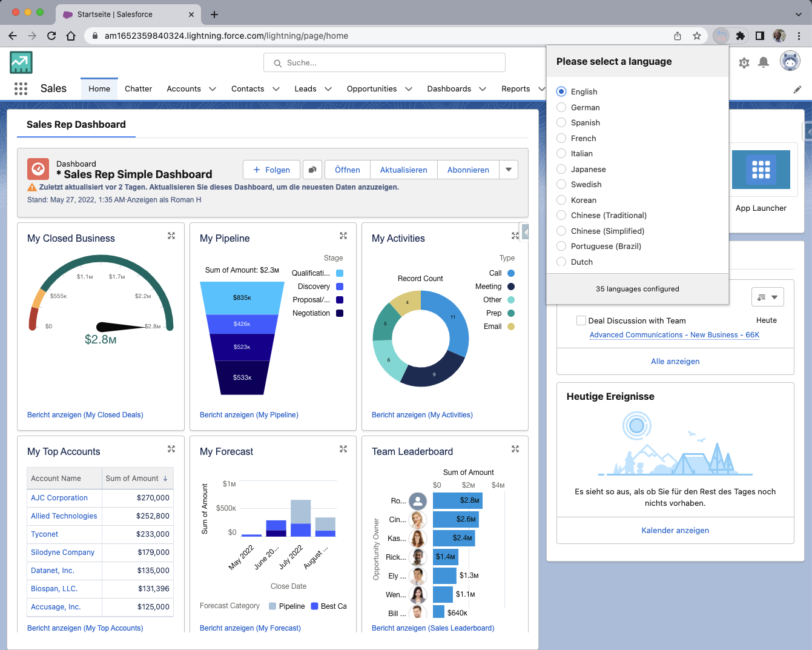
Task: Click the Negotiation stage dark legend swatch
Action: [x=340, y=313]
